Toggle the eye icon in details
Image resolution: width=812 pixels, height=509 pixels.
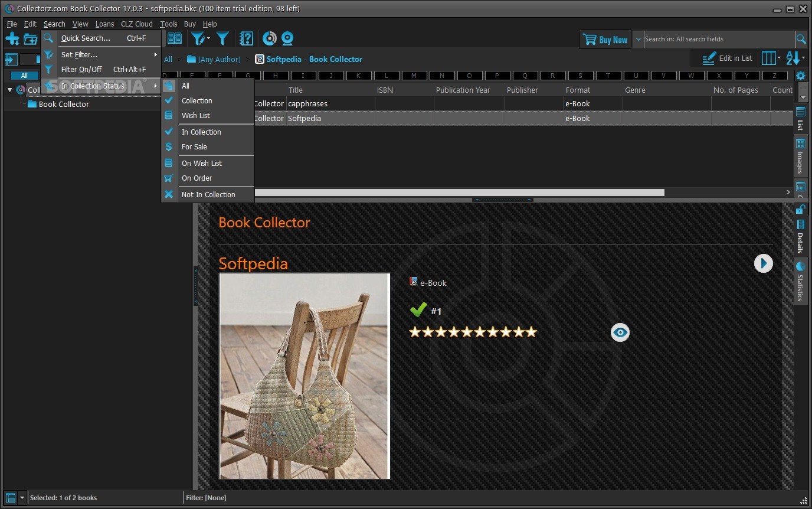click(620, 332)
